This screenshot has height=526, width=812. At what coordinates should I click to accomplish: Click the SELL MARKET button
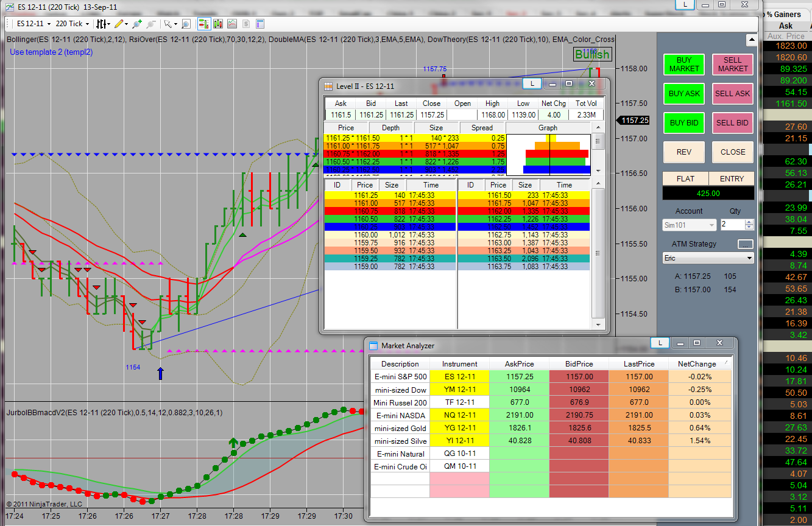click(x=733, y=65)
